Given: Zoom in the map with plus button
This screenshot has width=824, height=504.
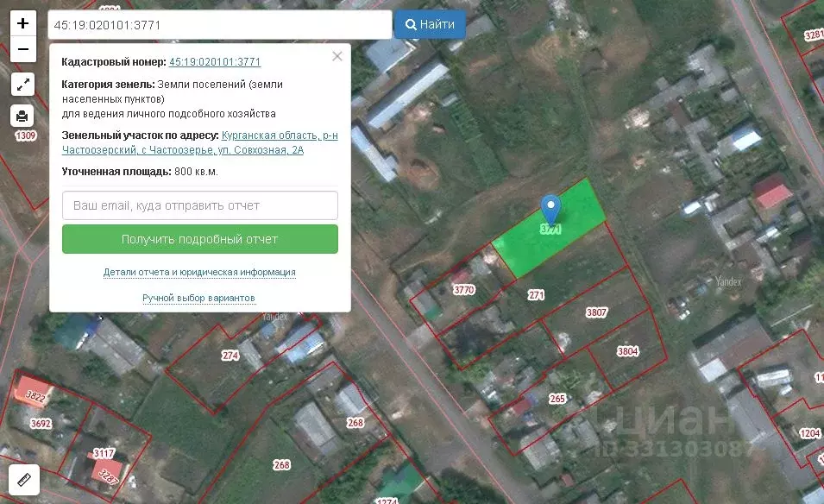Looking at the screenshot, I should coord(23,23).
